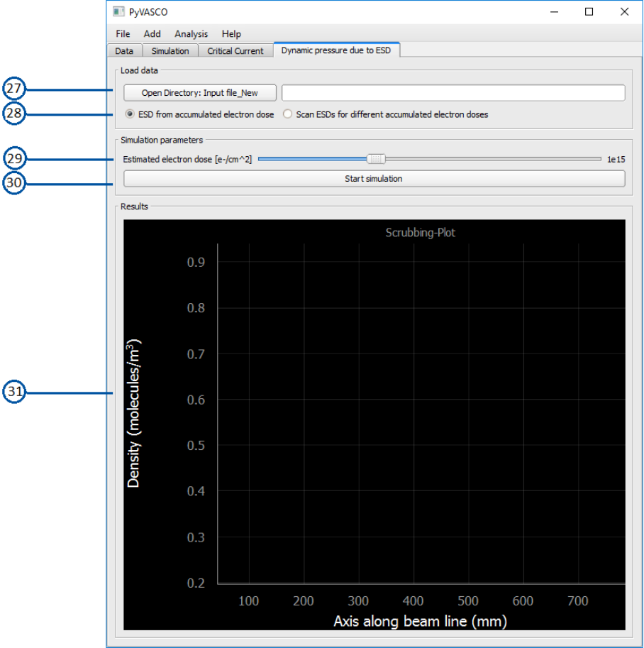Switch to the Critical Current tab
Screen dimensions: 644x648
235,51
